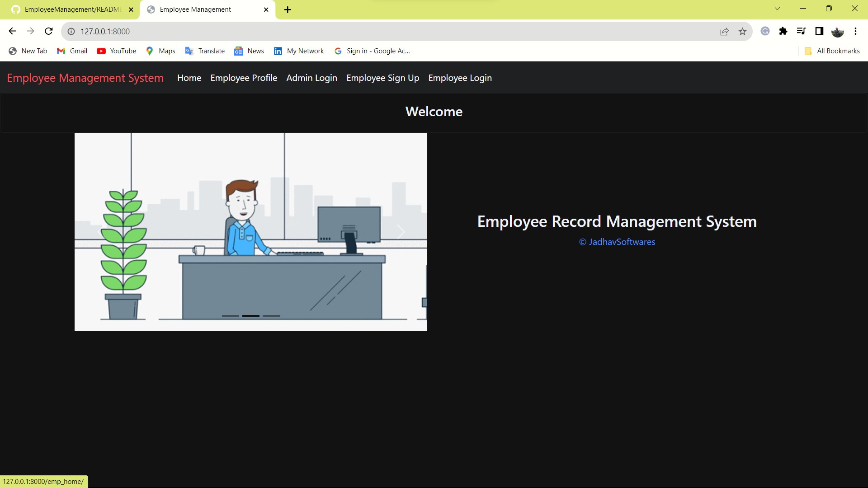
Task: Open the tab search chevron
Action: tap(777, 9)
